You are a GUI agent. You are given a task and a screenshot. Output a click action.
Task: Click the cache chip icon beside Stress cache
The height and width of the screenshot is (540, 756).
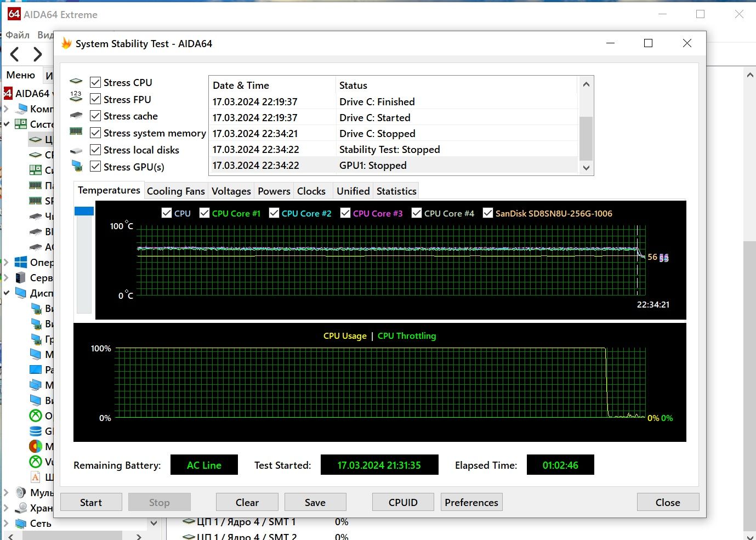(x=76, y=116)
